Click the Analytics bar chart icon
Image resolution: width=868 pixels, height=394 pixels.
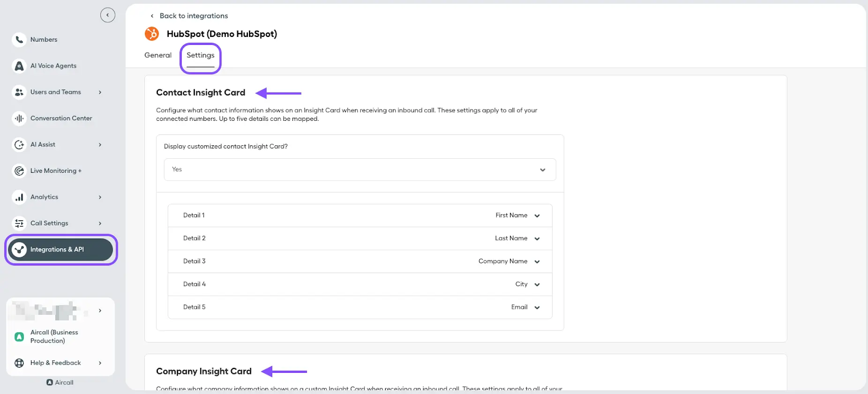(x=19, y=197)
